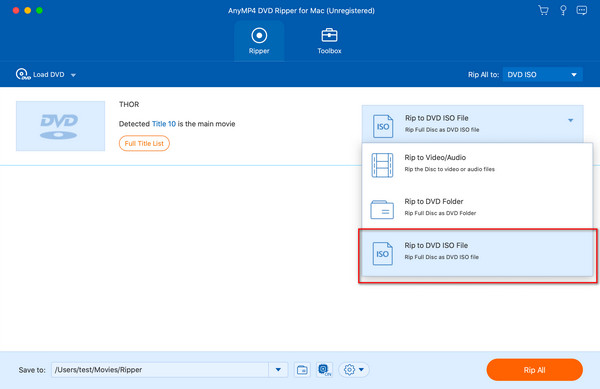Click the Title 10 link
The height and width of the screenshot is (389, 600).
[164, 124]
